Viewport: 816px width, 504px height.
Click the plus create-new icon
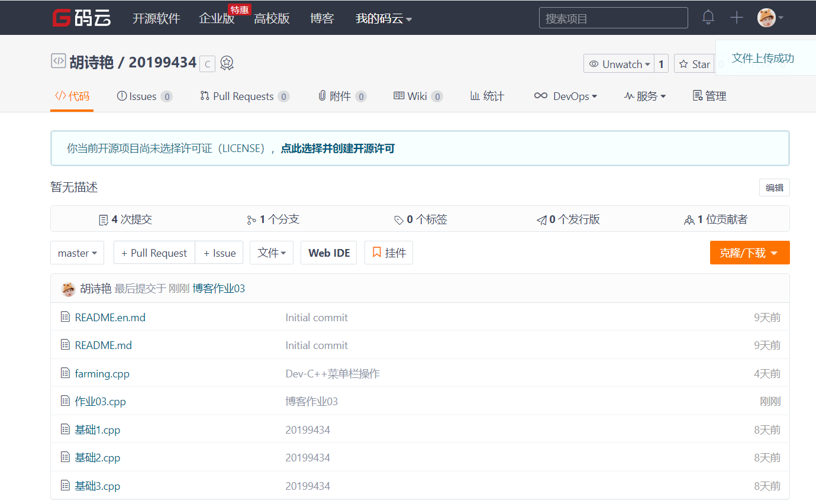pos(737,18)
